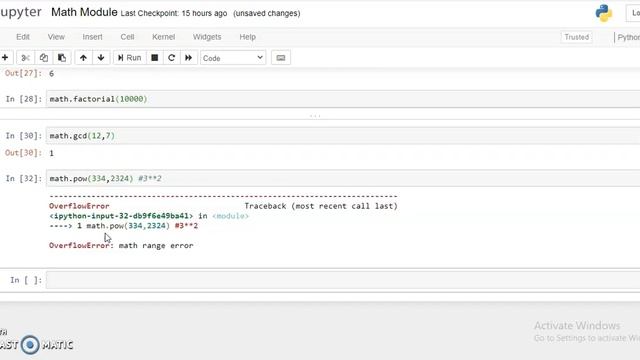Open the Widgets menu

point(207,37)
